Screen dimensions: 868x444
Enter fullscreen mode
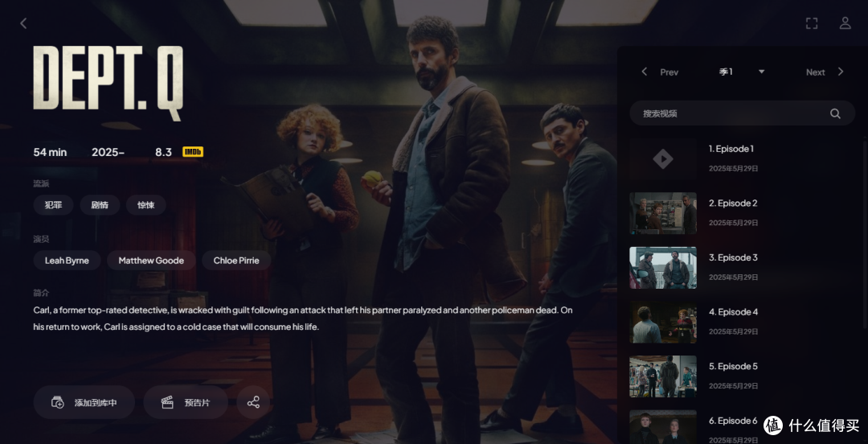click(812, 23)
